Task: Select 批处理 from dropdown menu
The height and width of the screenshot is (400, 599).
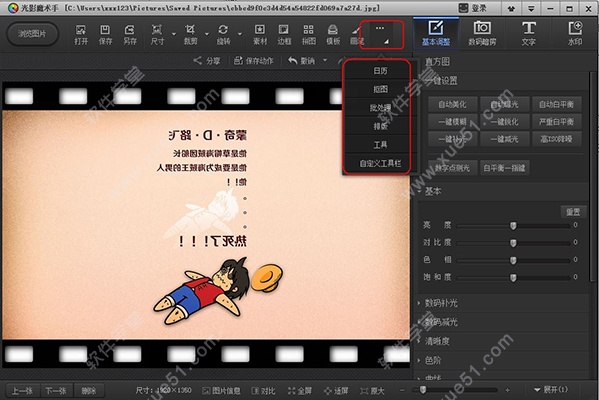Action: pyautogui.click(x=380, y=108)
